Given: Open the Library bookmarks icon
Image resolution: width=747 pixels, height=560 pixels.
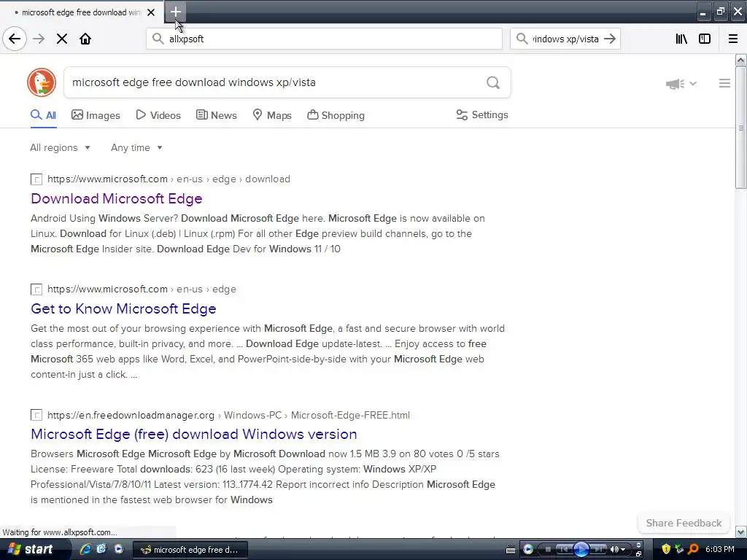Looking at the screenshot, I should 681,39.
